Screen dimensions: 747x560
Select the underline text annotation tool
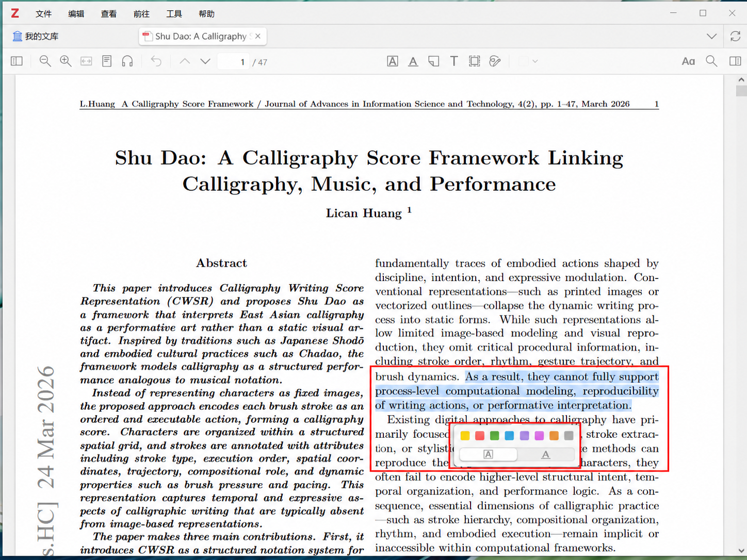(413, 61)
